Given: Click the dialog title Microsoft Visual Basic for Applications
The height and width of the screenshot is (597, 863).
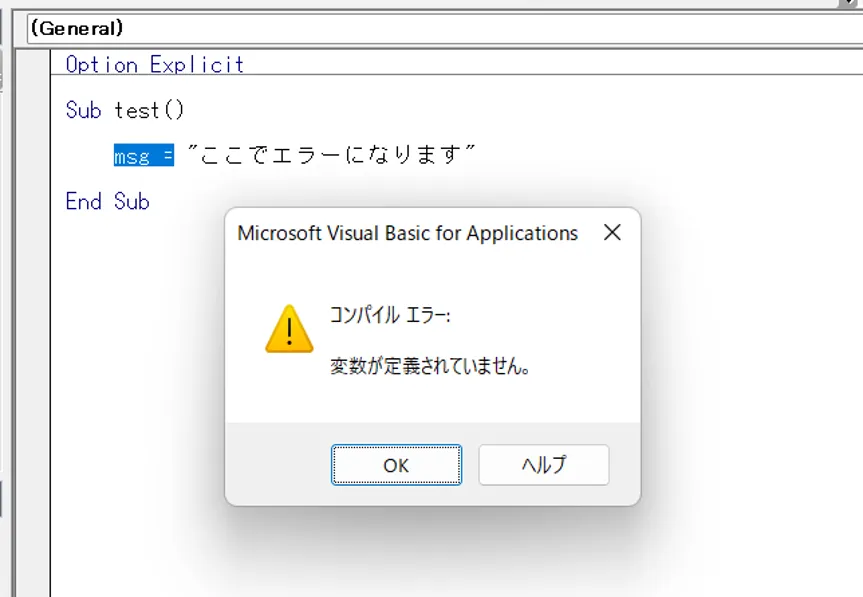Looking at the screenshot, I should (407, 234).
